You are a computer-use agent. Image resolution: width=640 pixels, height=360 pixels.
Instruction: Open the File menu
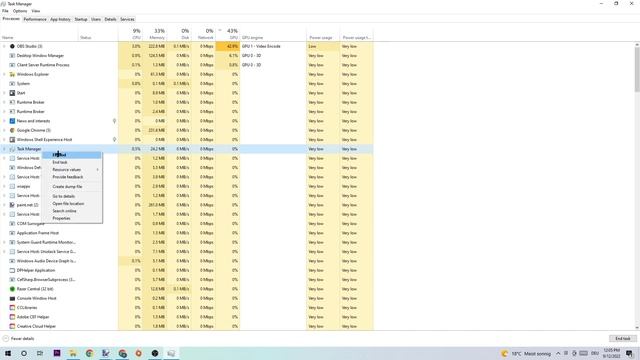[5, 11]
